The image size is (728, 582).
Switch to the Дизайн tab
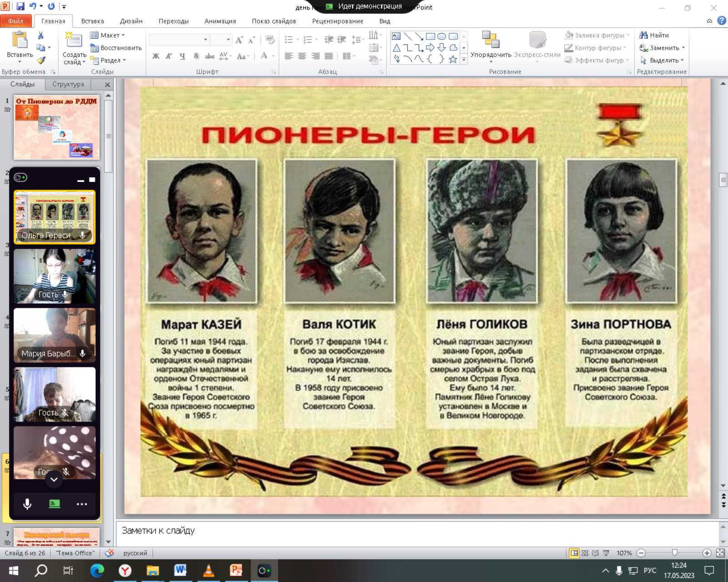[x=131, y=21]
